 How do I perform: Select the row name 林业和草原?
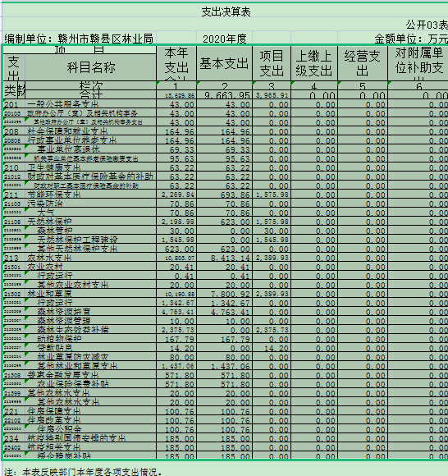pyautogui.click(x=49, y=294)
